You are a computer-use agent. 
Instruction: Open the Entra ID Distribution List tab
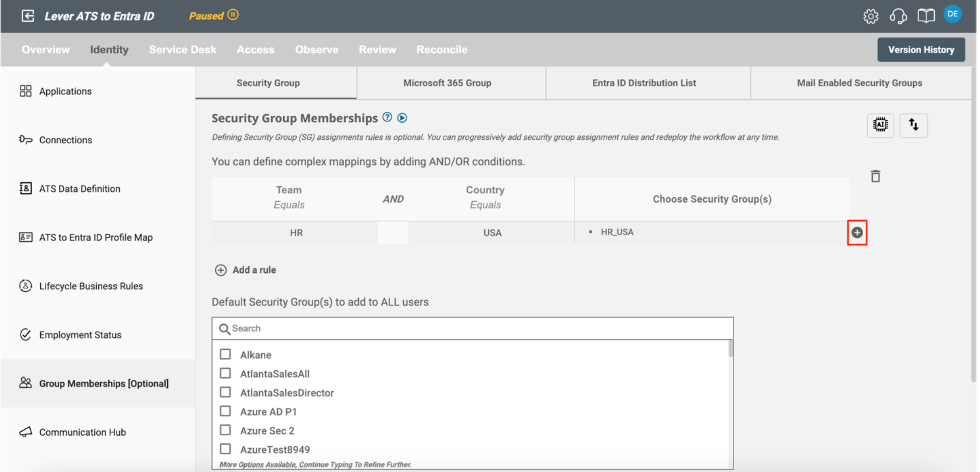pos(644,83)
